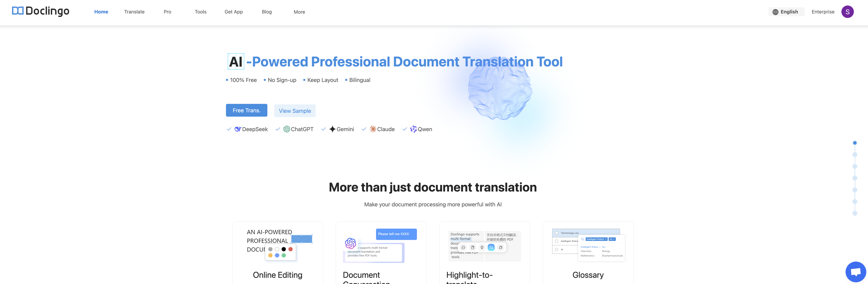
Task: Click the S profile avatar at top right
Action: coord(848,11)
